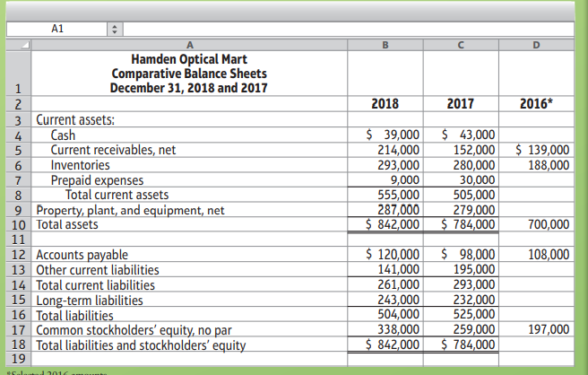Viewport: 588px width, 375px height.
Task: Select the Accounts payable label cell
Action: pyautogui.click(x=189, y=254)
